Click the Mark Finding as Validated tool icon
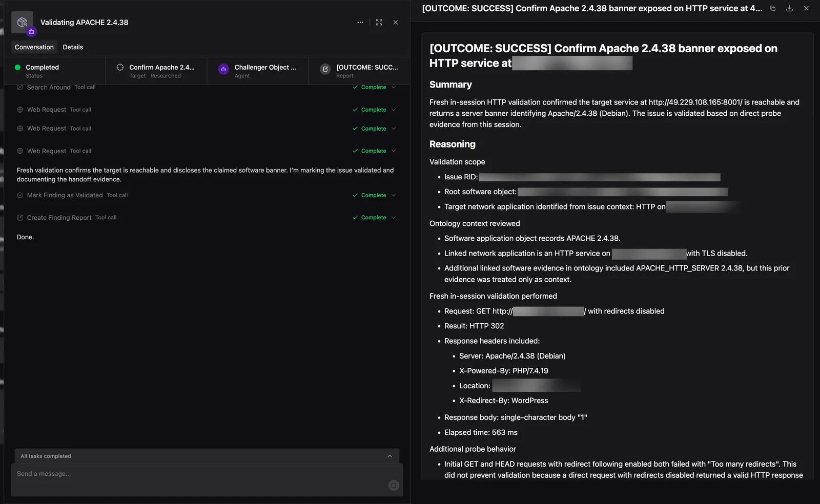Viewport: 820px width, 504px height. click(x=20, y=195)
